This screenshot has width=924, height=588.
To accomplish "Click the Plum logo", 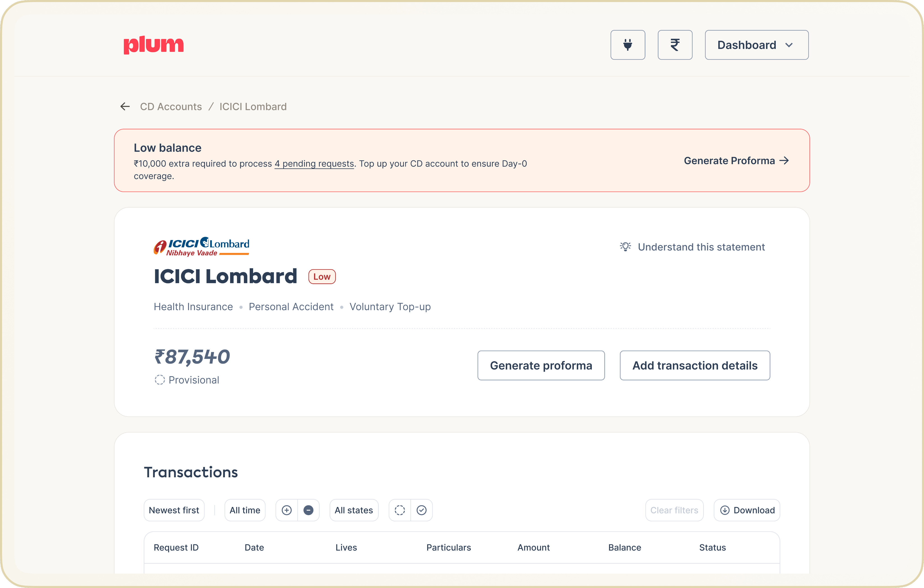I will pyautogui.click(x=153, y=45).
